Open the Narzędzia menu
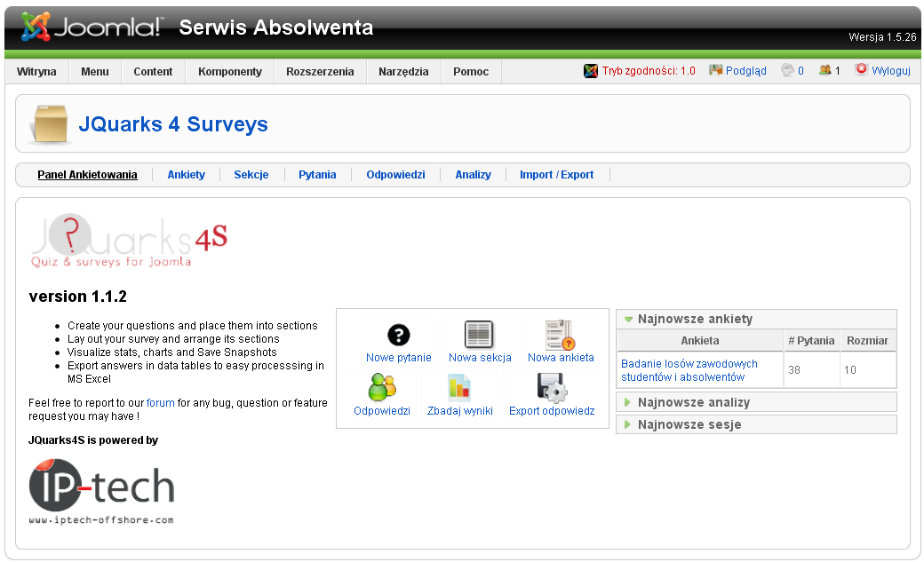 [403, 71]
